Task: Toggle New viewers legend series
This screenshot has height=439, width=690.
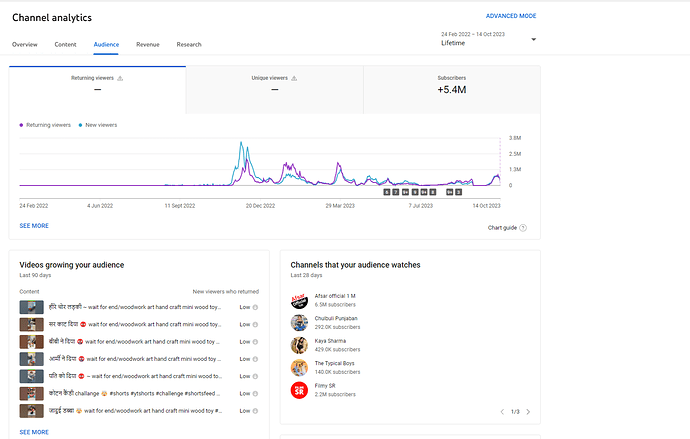Action: click(x=98, y=125)
